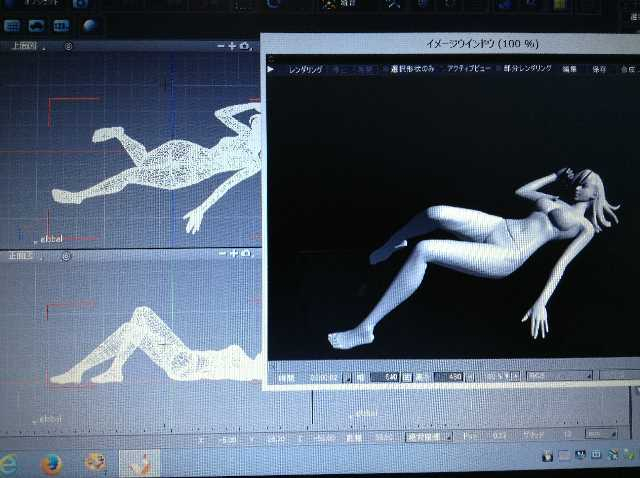Viewport: 640px width, 478px height.
Task: Click the image width field showing 640
Action: (385, 377)
